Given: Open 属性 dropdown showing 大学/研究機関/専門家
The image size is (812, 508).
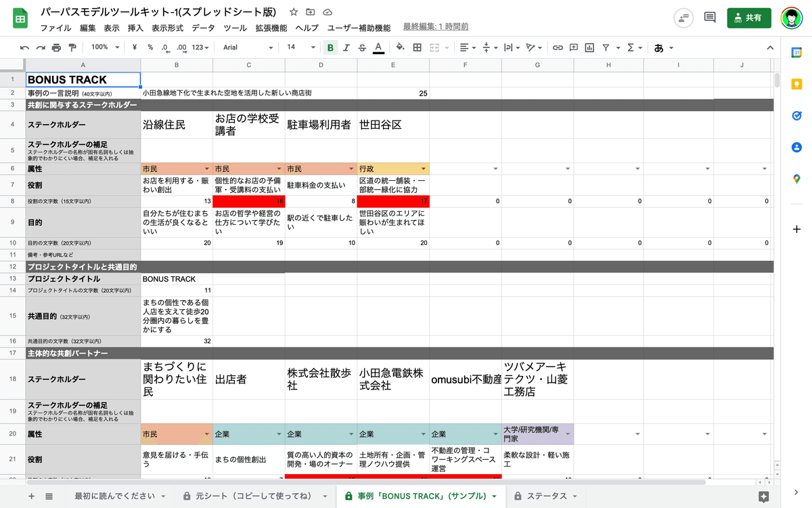Looking at the screenshot, I should (568, 433).
